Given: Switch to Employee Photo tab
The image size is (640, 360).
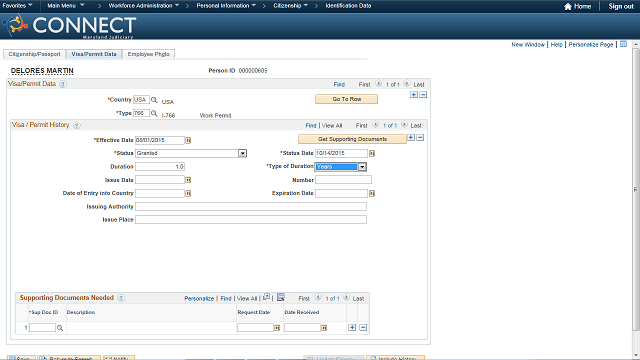Looking at the screenshot, I should point(149,54).
